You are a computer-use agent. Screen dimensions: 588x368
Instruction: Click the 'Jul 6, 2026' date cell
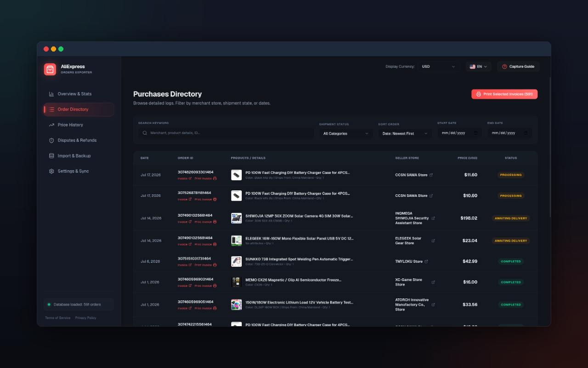tap(150, 261)
